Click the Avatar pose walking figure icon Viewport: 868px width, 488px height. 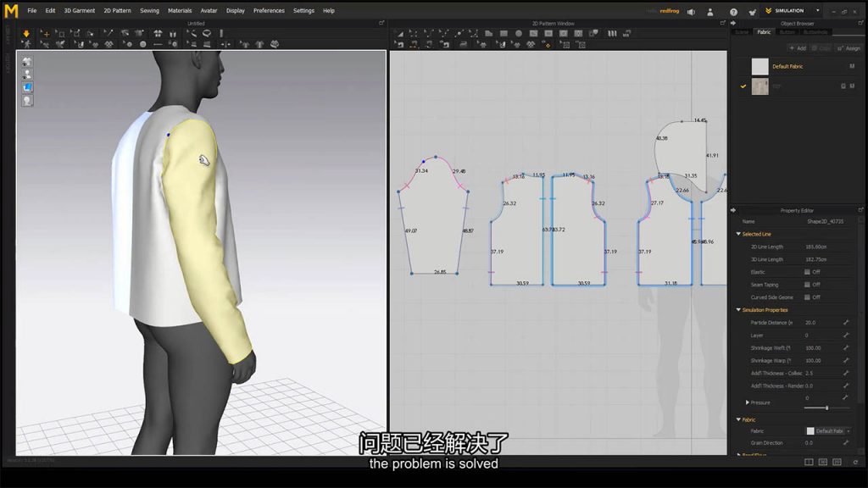click(x=26, y=44)
